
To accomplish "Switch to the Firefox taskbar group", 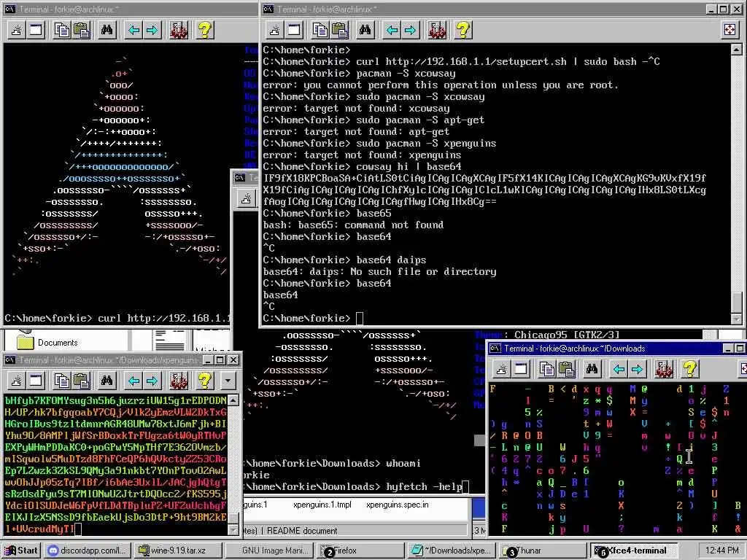I will click(360, 551).
